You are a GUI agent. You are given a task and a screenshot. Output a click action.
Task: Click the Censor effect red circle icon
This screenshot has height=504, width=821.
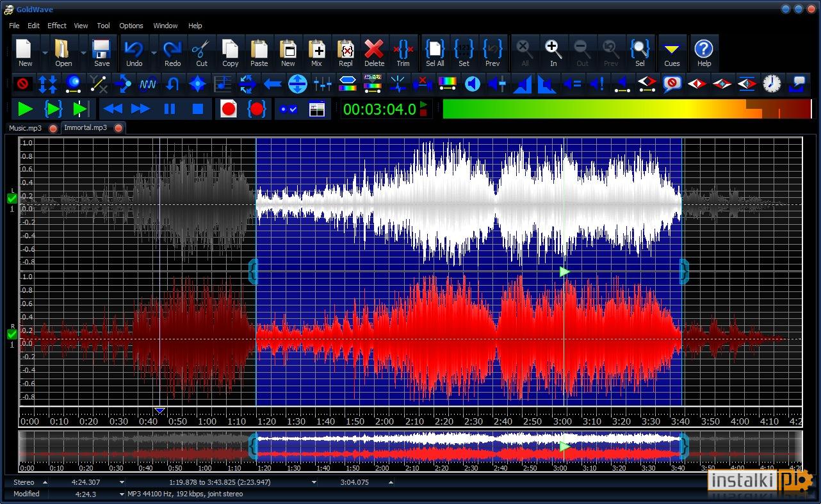[23, 83]
